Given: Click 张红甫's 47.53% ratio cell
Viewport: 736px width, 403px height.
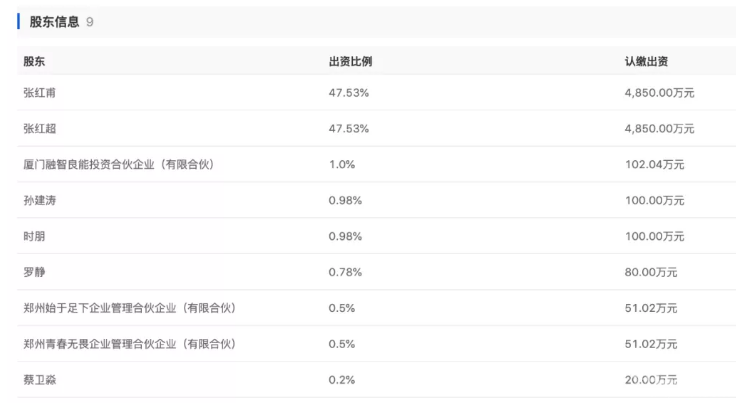Looking at the screenshot, I should point(349,93).
